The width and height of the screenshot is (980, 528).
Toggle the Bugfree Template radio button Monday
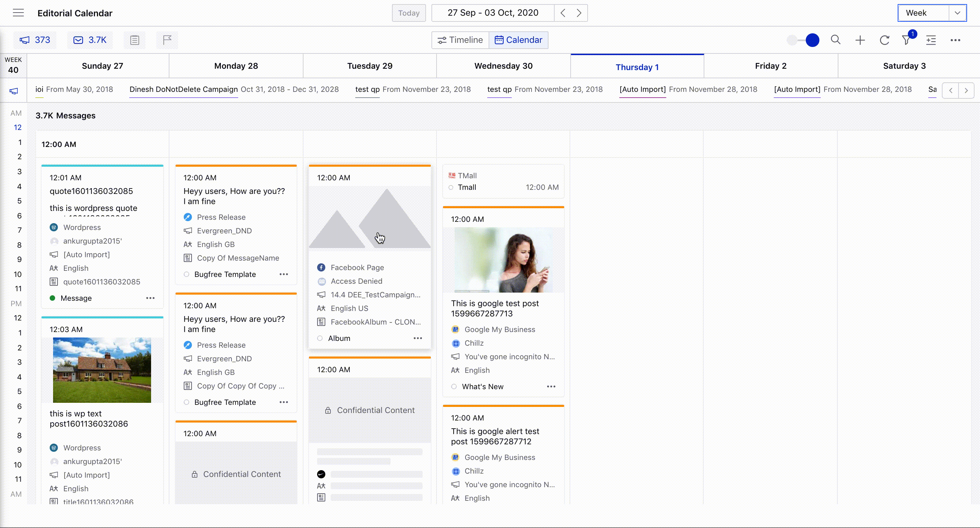click(x=186, y=274)
